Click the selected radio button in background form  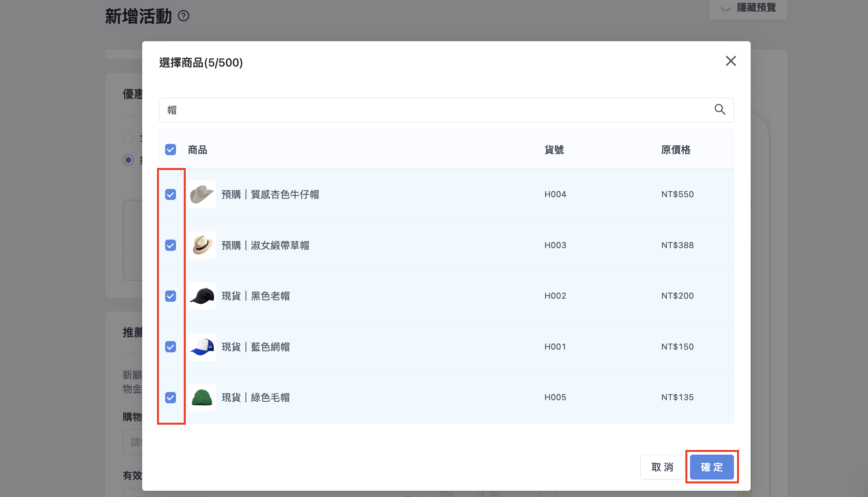coord(128,160)
